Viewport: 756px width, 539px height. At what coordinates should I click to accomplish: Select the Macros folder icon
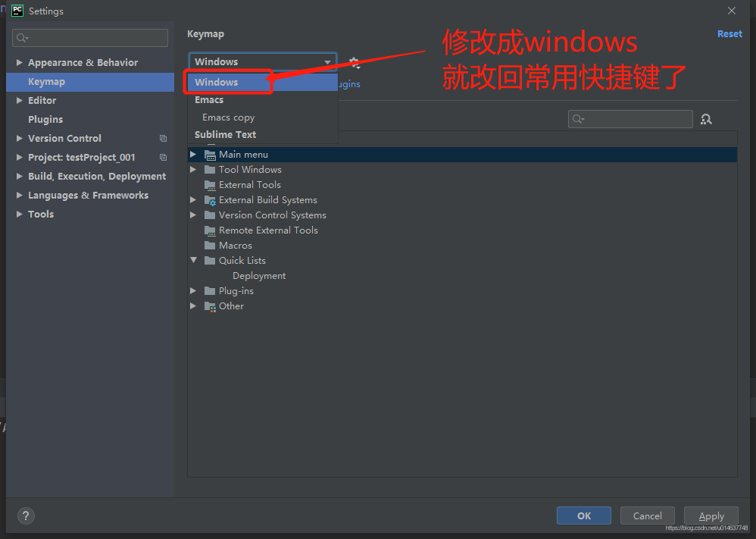click(210, 245)
